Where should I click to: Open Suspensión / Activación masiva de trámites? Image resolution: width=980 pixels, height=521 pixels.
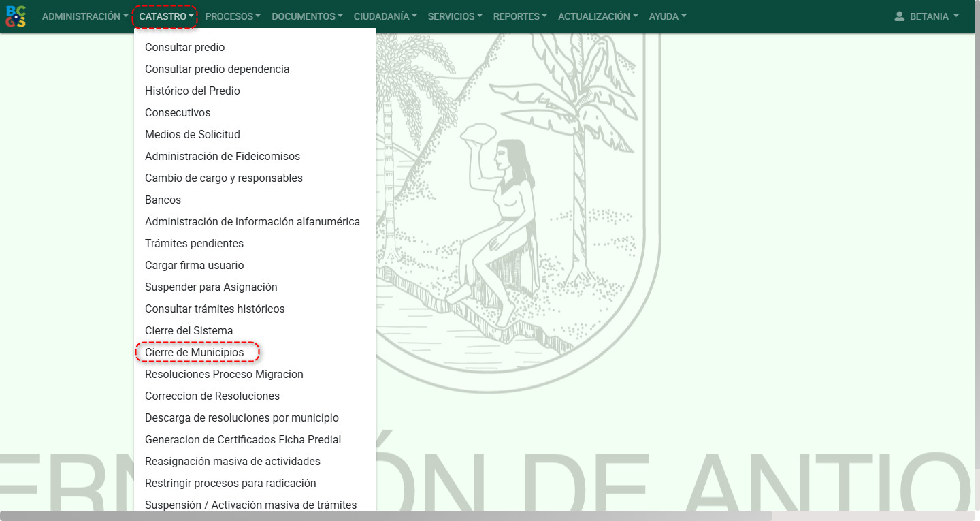255,505
